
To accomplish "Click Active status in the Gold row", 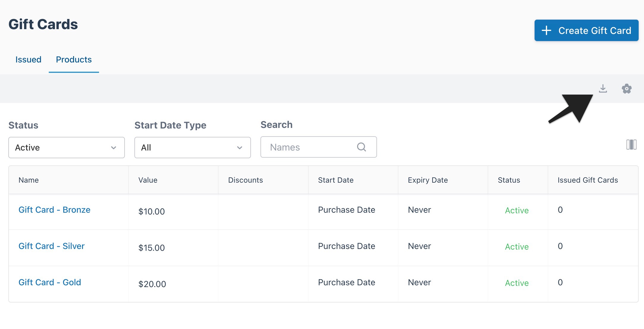I will [x=517, y=283].
